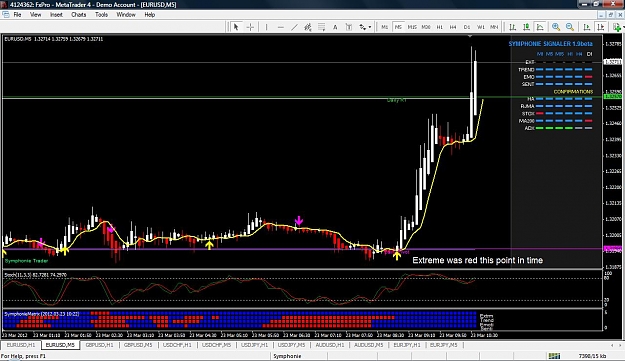Switch to the EURUSD,H1 chart tab
This screenshot has height=361, width=625.
[21, 345]
